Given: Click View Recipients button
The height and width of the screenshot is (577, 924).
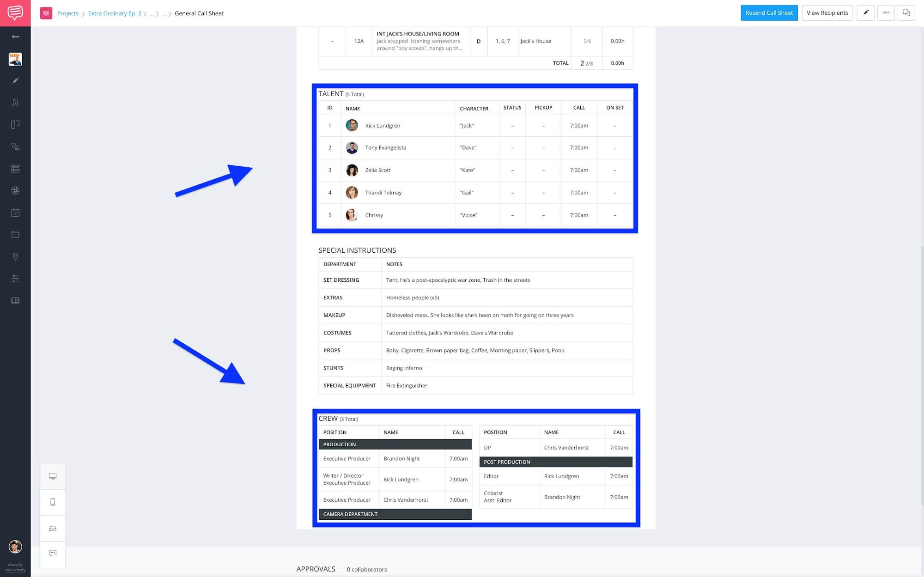Looking at the screenshot, I should tap(827, 13).
